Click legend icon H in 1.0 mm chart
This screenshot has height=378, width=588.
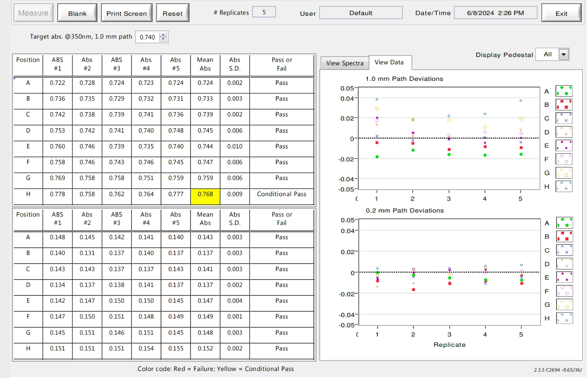[564, 186]
